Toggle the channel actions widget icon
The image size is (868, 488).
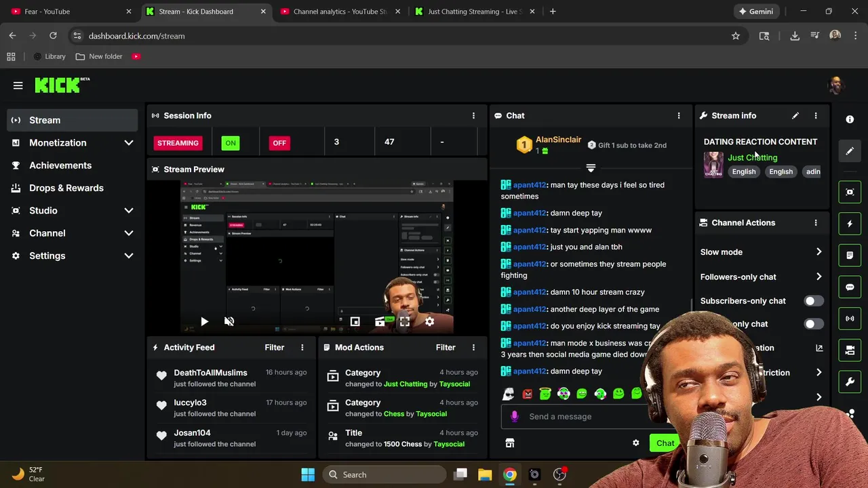click(850, 350)
